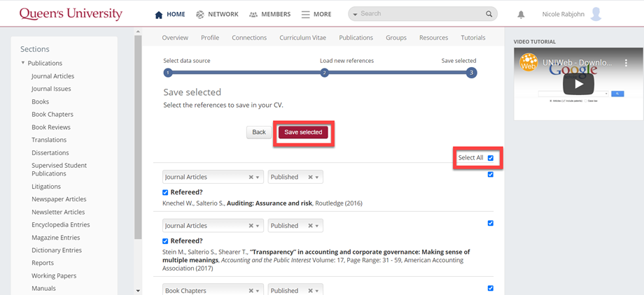
Task: Click the search magnifying glass icon
Action: 489,14
